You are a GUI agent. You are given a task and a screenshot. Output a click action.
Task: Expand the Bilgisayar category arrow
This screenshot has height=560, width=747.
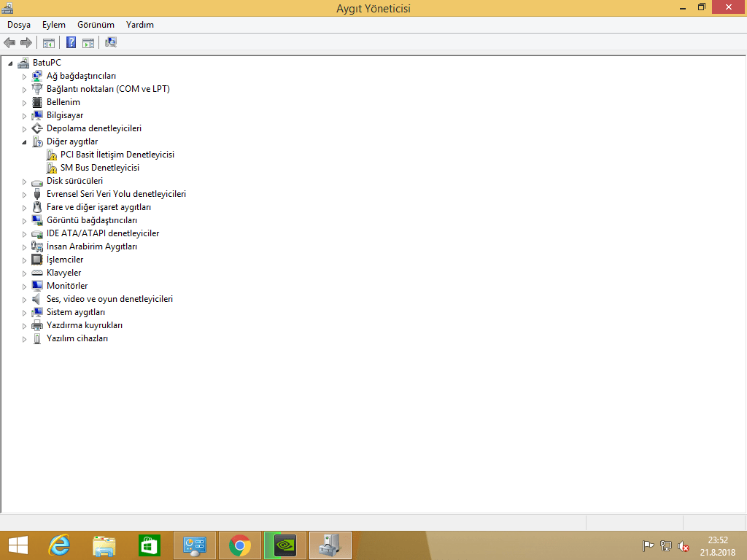24,116
